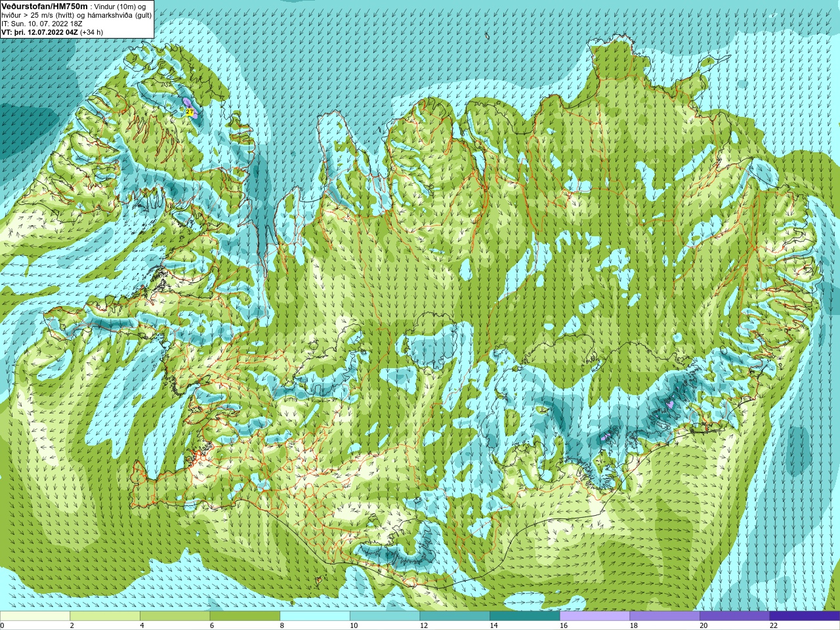Select the above 22 m/s dark purple swatch
Screen dimensions: 840x630
[x=805, y=616]
